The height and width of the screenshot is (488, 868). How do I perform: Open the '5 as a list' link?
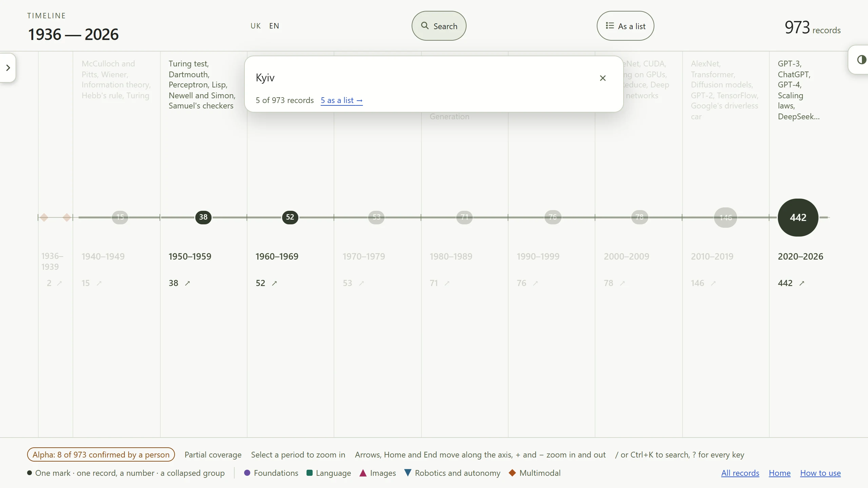[x=341, y=100]
